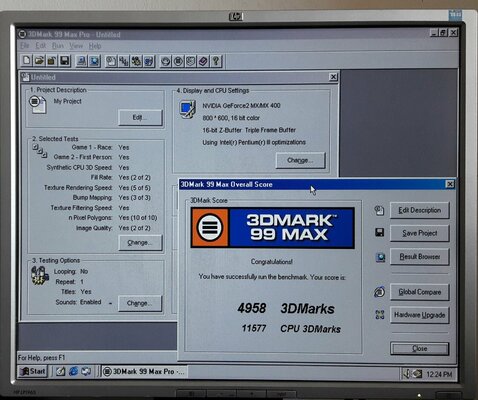Open the Help menu
This screenshot has width=478, height=400.
tap(95, 46)
